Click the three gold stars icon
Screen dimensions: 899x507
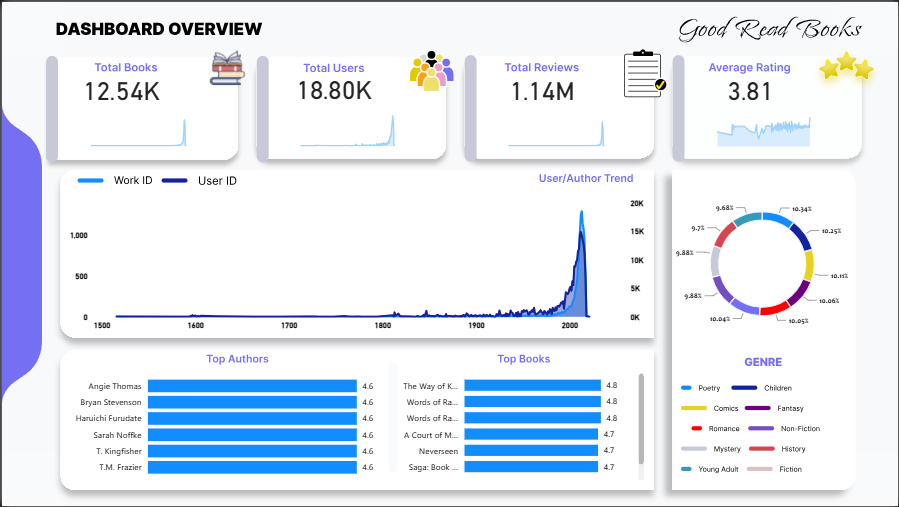[x=846, y=65]
